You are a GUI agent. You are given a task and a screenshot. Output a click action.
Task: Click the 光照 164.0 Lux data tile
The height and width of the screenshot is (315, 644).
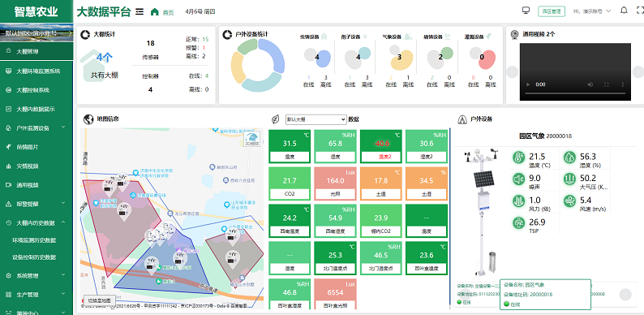click(x=336, y=183)
